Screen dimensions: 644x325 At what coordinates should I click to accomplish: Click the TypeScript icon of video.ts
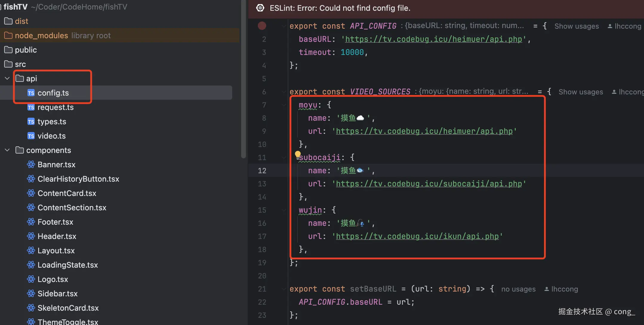tap(31, 136)
